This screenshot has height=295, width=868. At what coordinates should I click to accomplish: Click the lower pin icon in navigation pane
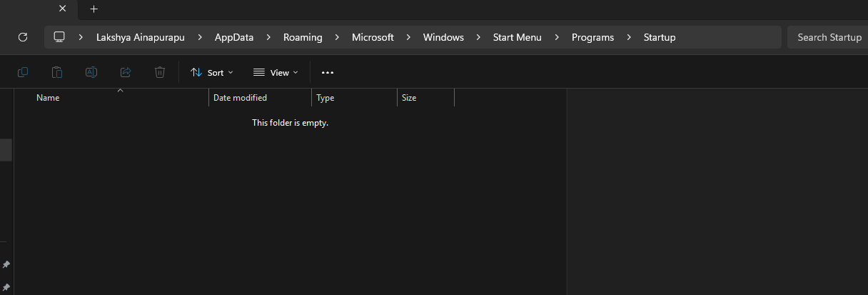tap(6, 287)
